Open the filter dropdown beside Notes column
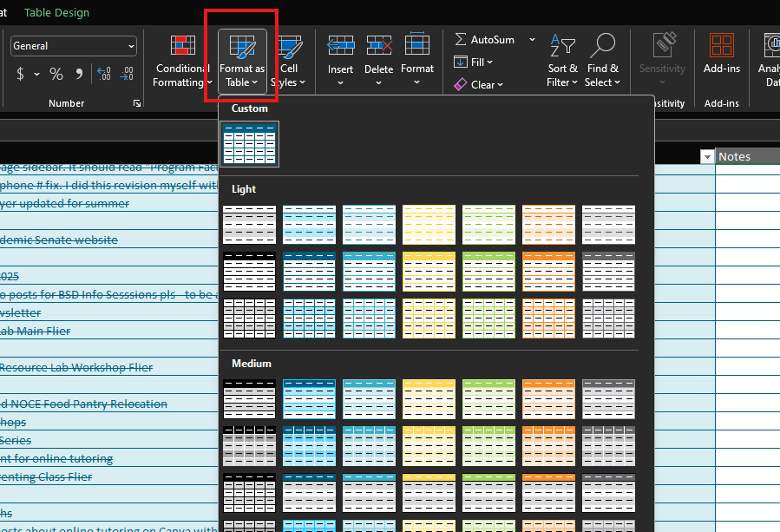Image resolution: width=780 pixels, height=532 pixels. coord(707,157)
